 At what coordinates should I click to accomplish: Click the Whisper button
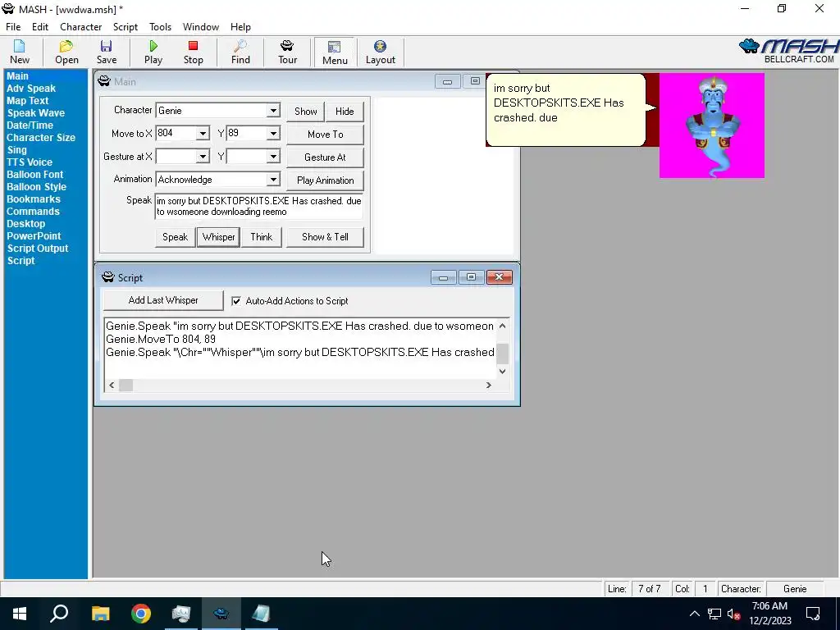(218, 237)
